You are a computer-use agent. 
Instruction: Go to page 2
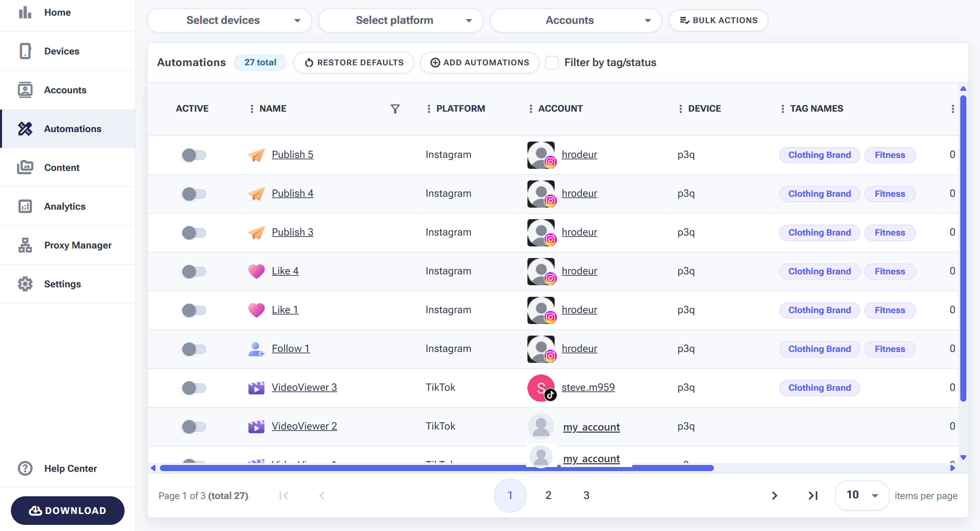coord(548,495)
